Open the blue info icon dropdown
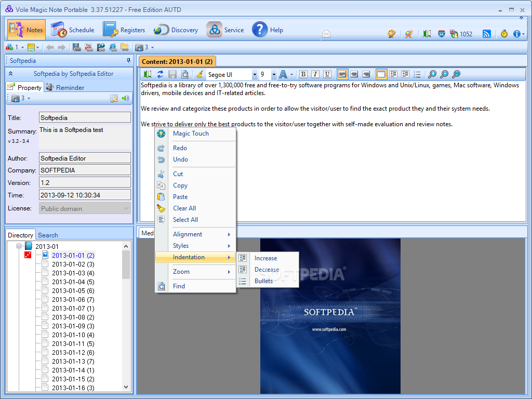This screenshot has height=399, width=532. (519, 34)
